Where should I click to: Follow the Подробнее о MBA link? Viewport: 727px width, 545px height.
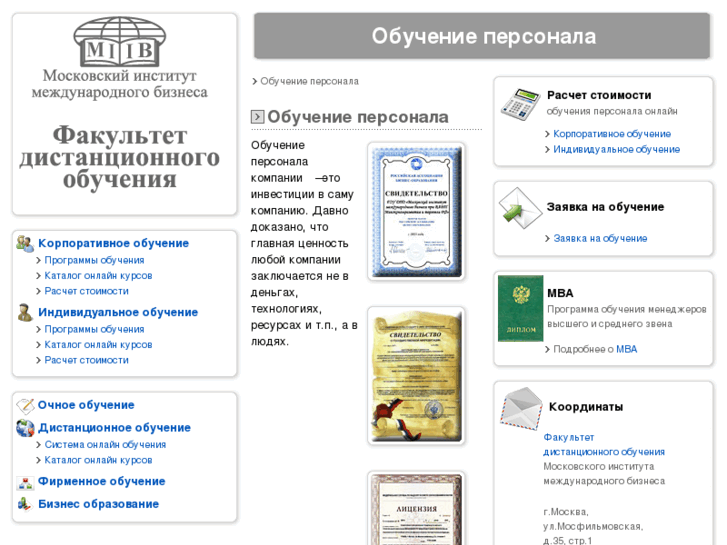pyautogui.click(x=595, y=349)
